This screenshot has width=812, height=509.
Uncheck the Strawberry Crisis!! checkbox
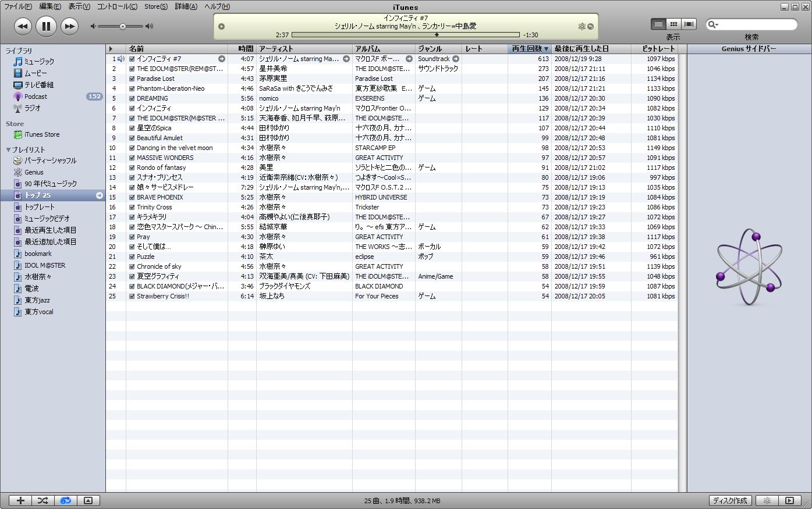pos(132,296)
